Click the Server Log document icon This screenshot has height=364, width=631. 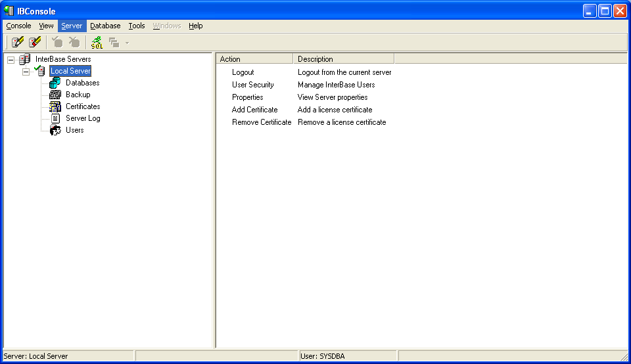point(55,118)
